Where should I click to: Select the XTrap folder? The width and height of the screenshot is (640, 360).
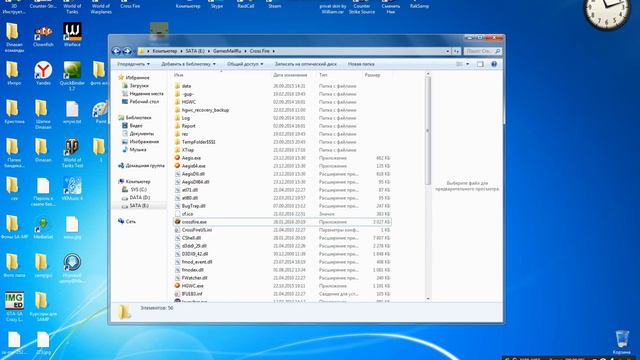[188, 150]
